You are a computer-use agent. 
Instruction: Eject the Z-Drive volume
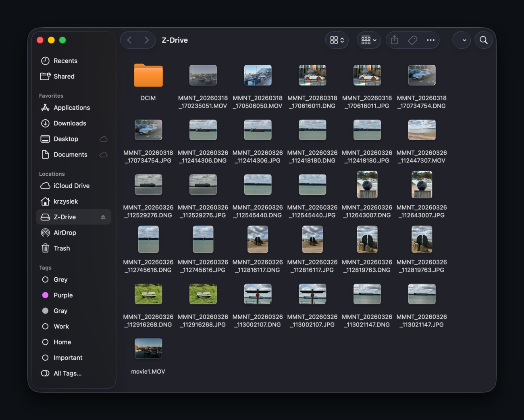[x=103, y=217]
